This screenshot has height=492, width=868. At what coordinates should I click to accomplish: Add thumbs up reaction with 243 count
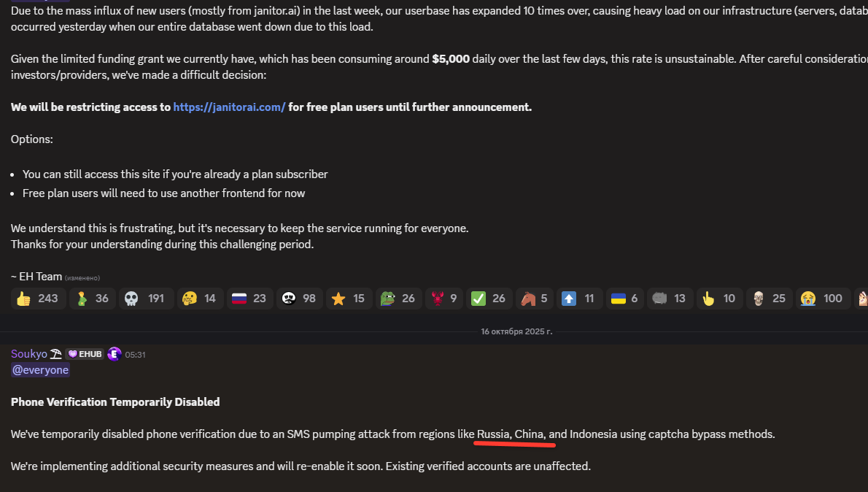[38, 299]
